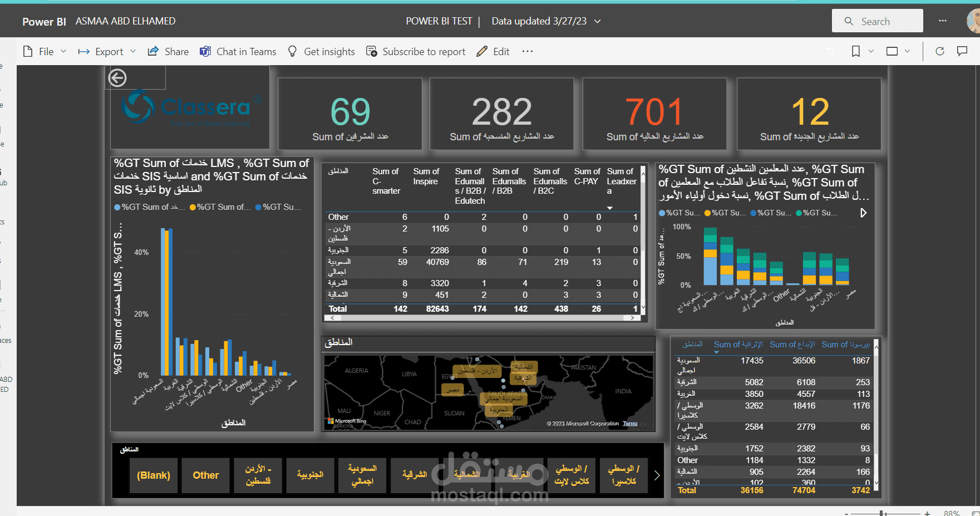This screenshot has height=516, width=980.
Task: Click the Total 74704 cell
Action: [804, 490]
